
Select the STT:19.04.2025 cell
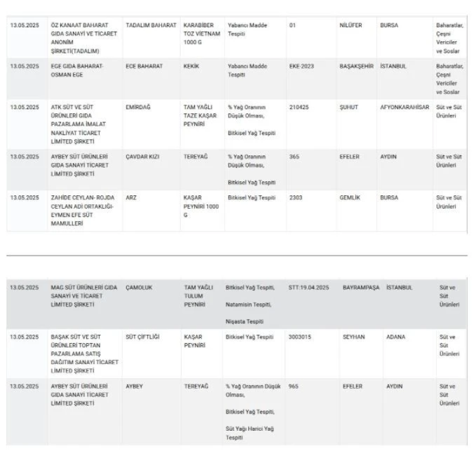pyautogui.click(x=310, y=287)
